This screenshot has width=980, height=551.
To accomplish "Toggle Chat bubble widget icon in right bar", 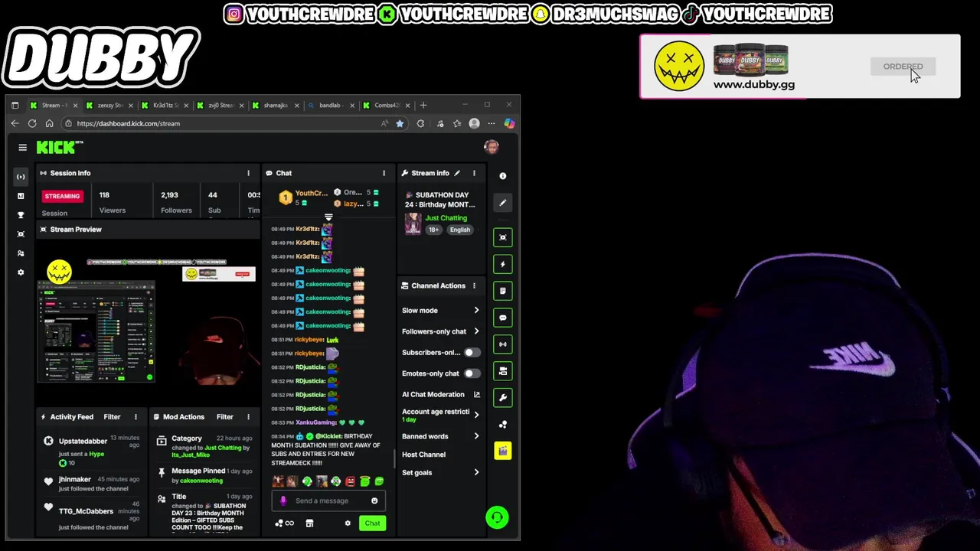I will tap(503, 318).
